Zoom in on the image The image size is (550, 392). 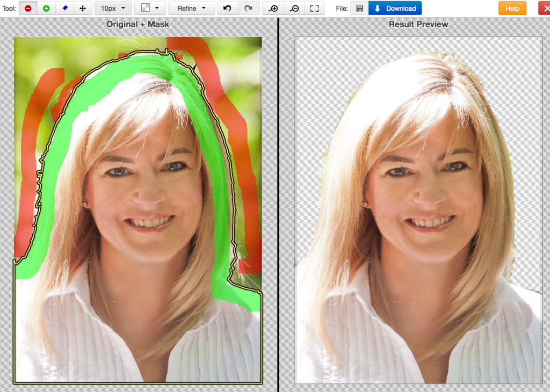pos(273,9)
